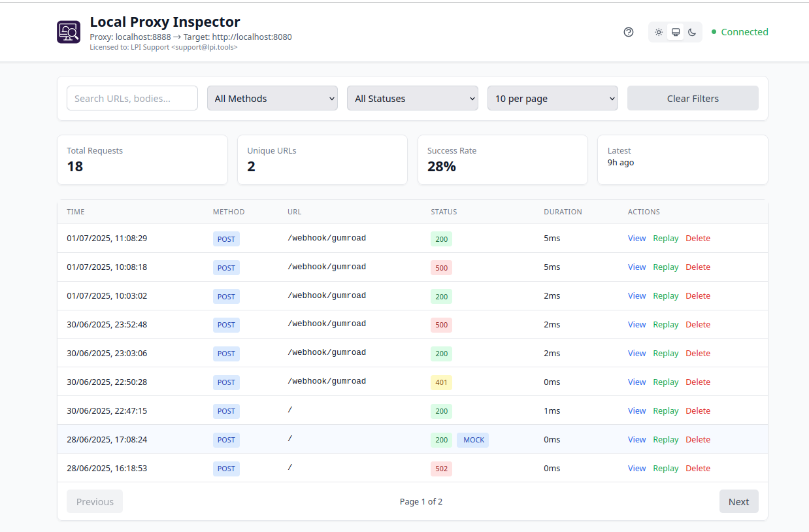Click the 01/07/2025, 11:08:29 timestamp cell
Image resolution: width=809 pixels, height=532 pixels.
click(107, 239)
